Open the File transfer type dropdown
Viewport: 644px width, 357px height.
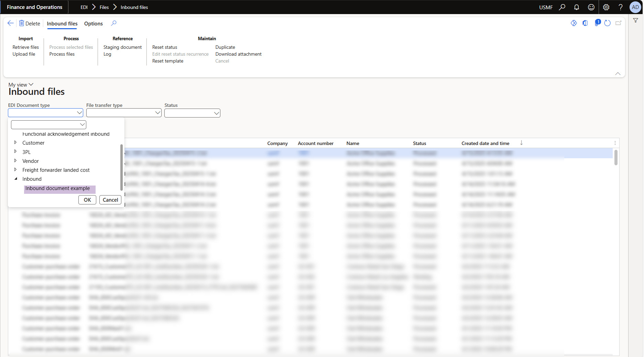point(158,113)
